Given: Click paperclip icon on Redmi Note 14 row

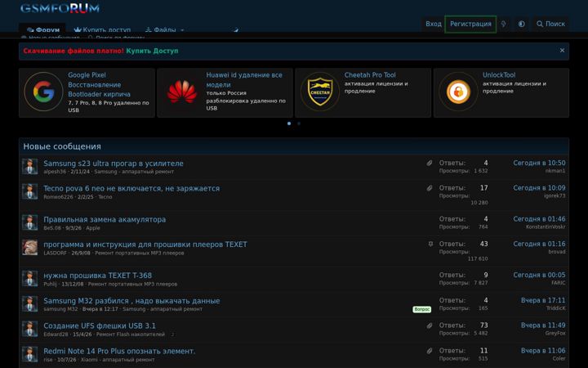Looking at the screenshot, I should pos(430,351).
